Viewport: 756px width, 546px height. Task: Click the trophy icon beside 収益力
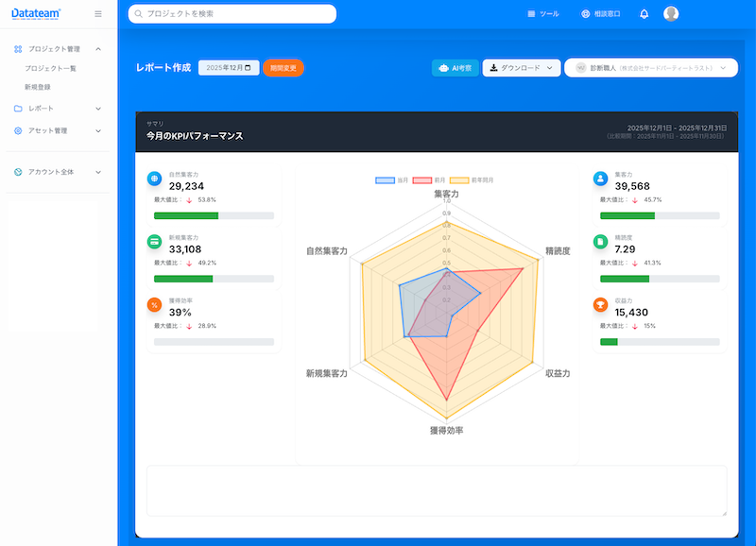point(600,305)
